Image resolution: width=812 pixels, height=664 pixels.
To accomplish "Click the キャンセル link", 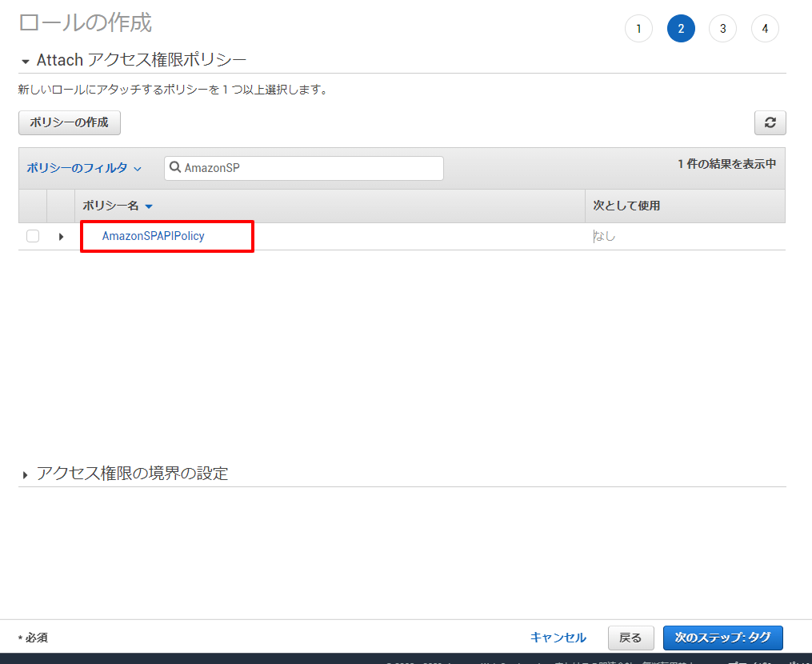I will (558, 638).
